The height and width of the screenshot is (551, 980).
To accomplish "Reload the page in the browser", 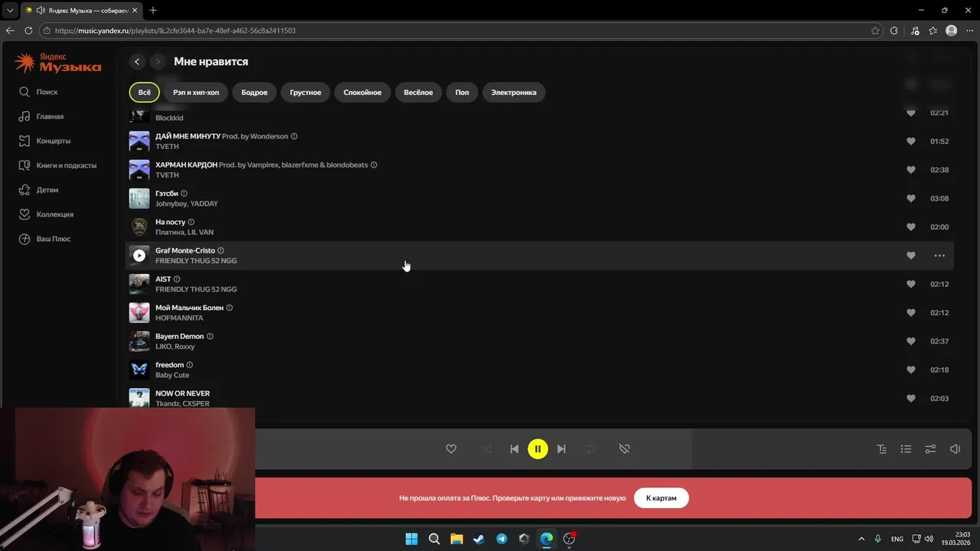I will (28, 31).
